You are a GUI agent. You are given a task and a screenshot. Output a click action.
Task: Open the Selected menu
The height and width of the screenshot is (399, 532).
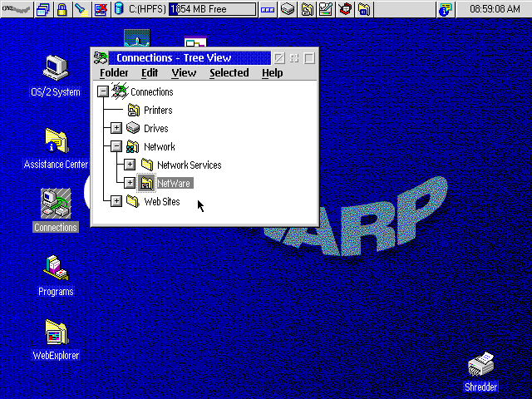pos(229,73)
